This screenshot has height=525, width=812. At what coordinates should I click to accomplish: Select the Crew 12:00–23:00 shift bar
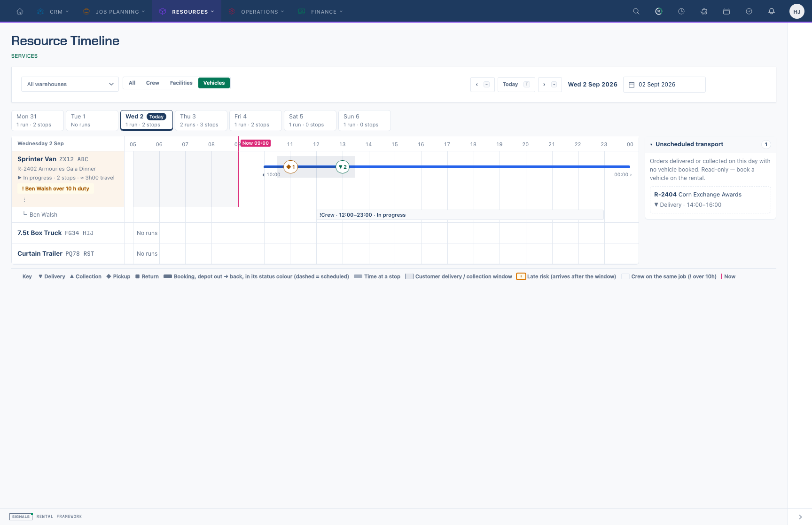pyautogui.click(x=460, y=215)
